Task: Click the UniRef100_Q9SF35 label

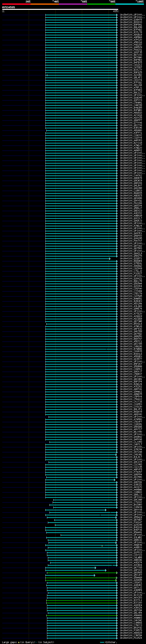Action: [131, 53]
